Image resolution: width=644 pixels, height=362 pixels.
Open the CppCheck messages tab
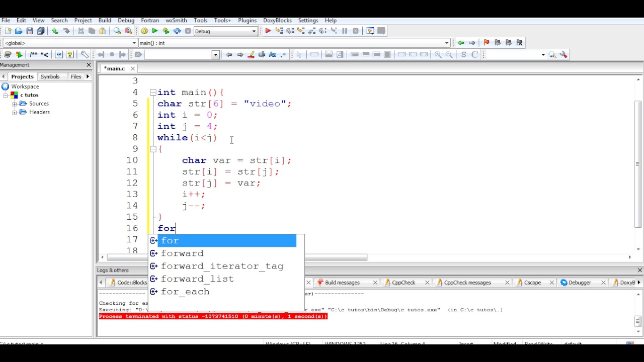467,283
